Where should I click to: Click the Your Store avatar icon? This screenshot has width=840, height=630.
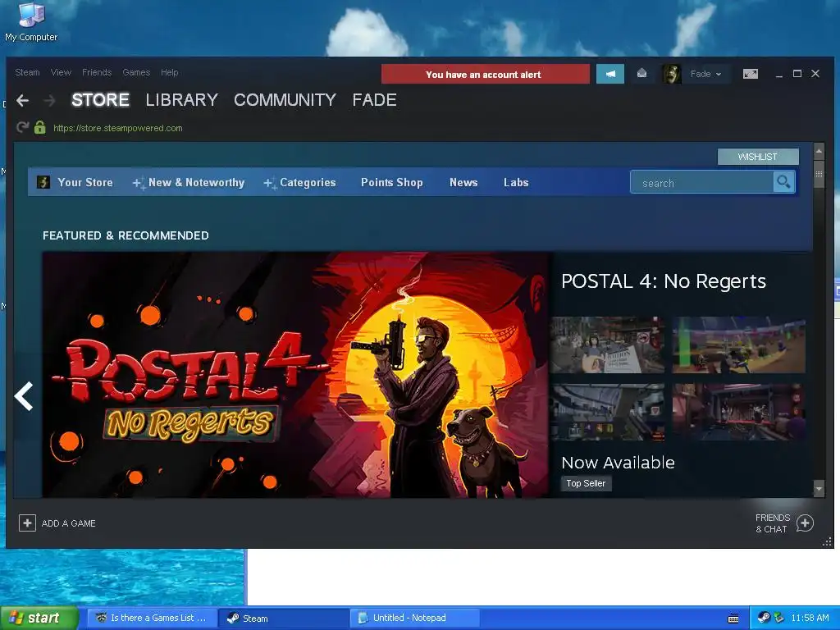[43, 182]
